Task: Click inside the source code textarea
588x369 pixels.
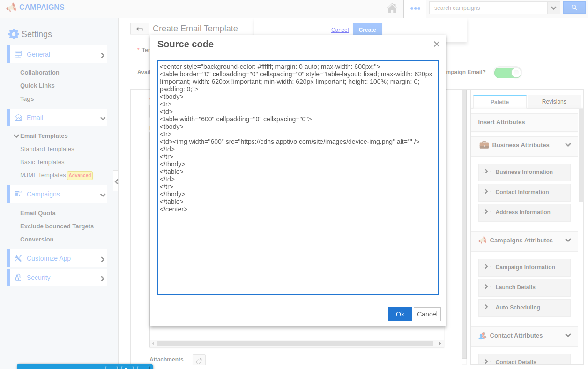Action: click(x=298, y=178)
